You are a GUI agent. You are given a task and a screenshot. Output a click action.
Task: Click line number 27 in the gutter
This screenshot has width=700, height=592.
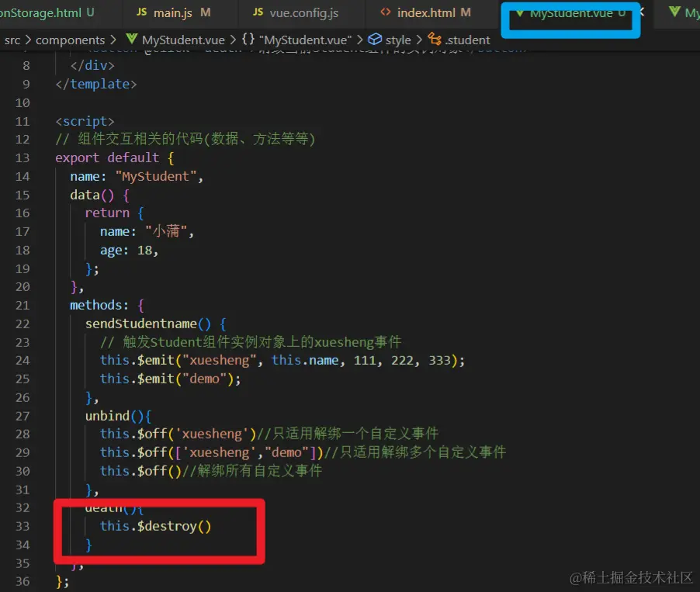(23, 416)
